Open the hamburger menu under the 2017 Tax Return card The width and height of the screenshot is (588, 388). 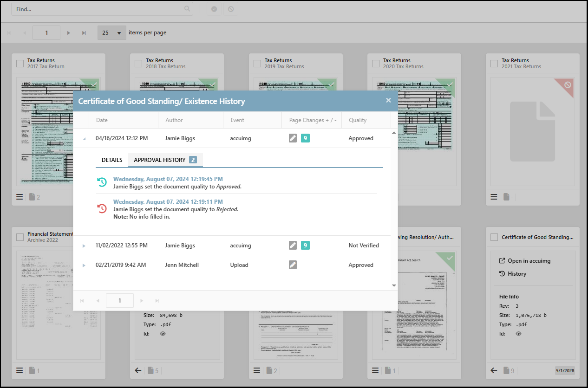pyautogui.click(x=20, y=197)
